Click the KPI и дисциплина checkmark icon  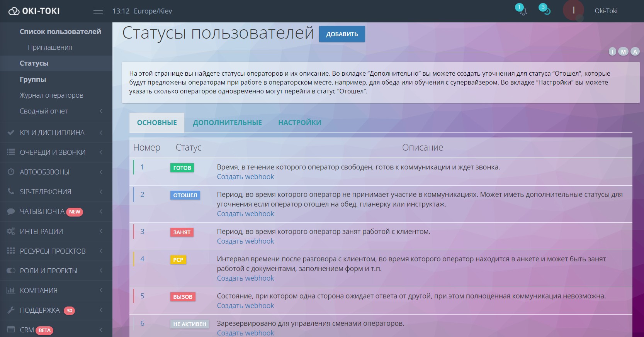[11, 132]
